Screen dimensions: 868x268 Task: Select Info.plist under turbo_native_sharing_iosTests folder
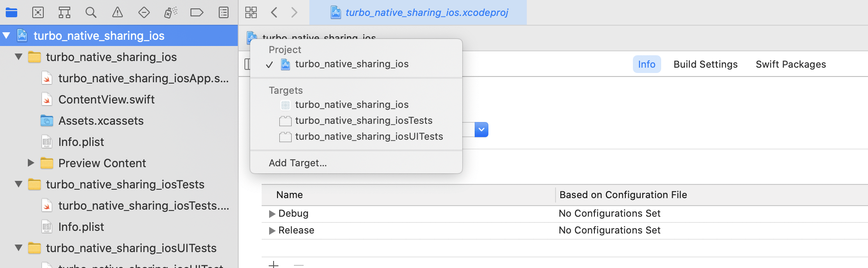point(119,227)
